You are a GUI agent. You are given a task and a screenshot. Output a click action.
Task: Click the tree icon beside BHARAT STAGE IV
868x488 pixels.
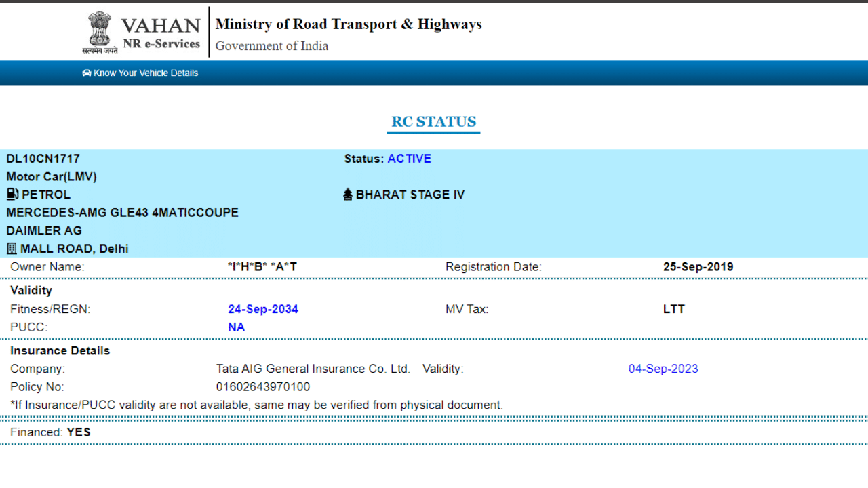pos(348,195)
